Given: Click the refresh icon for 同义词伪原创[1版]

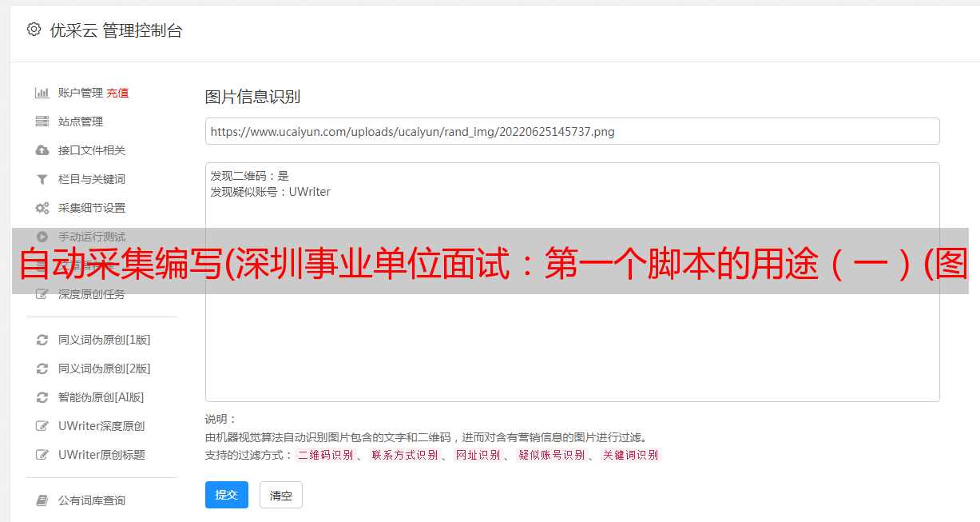Looking at the screenshot, I should [x=42, y=340].
